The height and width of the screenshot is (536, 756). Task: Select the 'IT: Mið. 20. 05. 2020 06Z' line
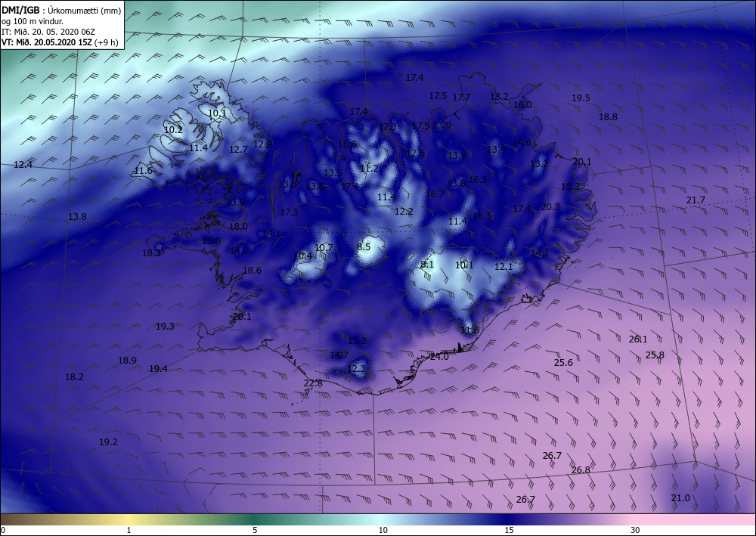[x=48, y=32]
